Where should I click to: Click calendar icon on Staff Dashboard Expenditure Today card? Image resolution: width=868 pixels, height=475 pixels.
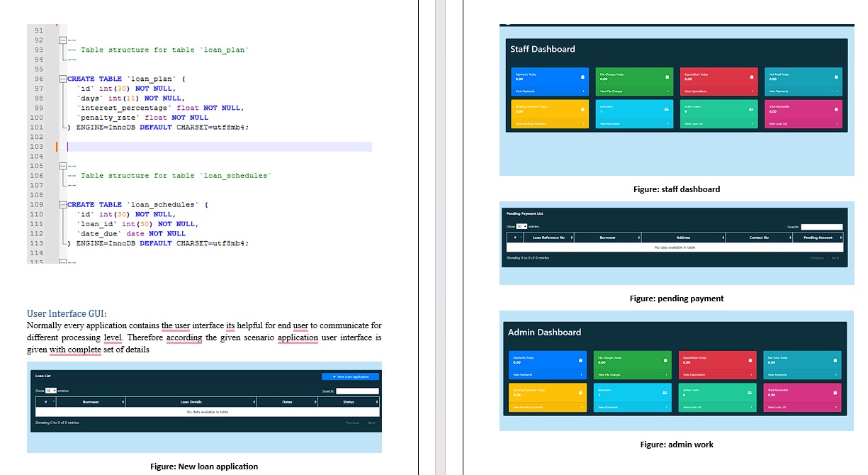point(752,77)
